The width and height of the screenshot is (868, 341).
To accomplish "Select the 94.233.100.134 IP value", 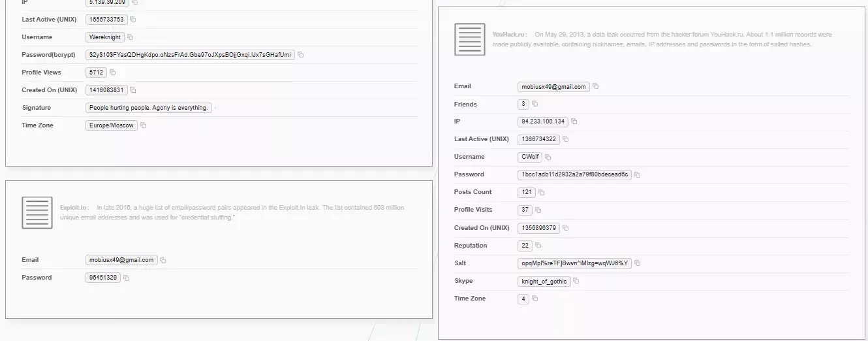I will 543,122.
